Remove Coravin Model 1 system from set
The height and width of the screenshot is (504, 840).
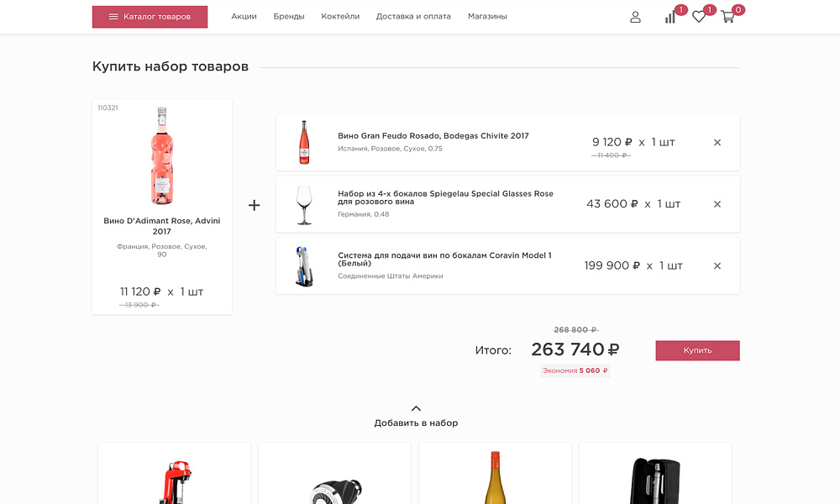(x=717, y=266)
